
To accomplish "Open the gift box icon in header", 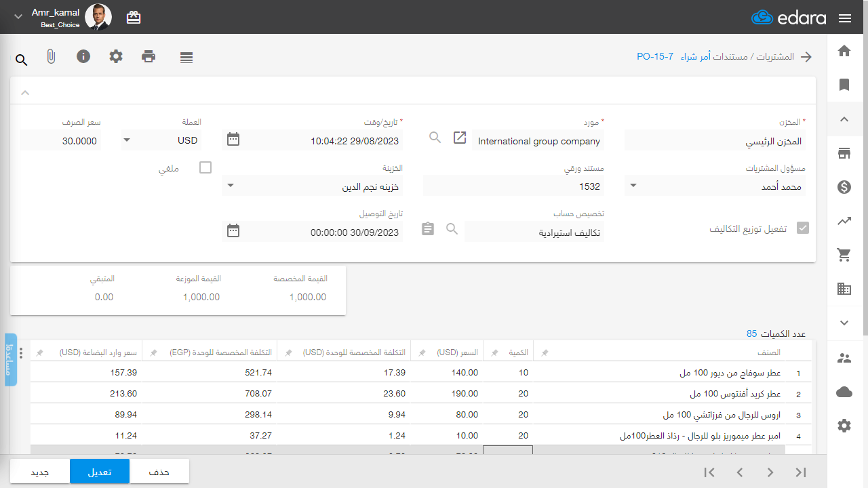I will pos(134,18).
